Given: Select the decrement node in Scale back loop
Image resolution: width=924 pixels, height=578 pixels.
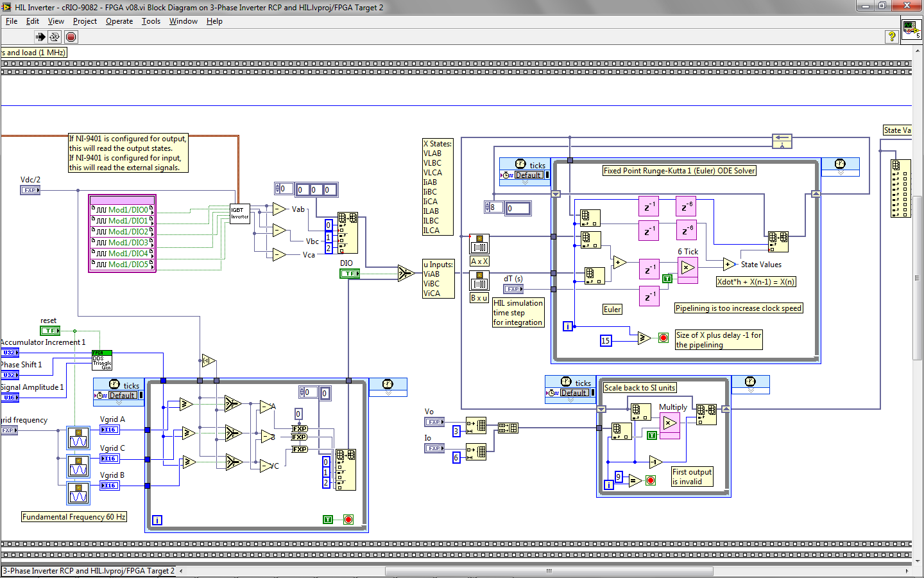Looking at the screenshot, I should coord(656,462).
